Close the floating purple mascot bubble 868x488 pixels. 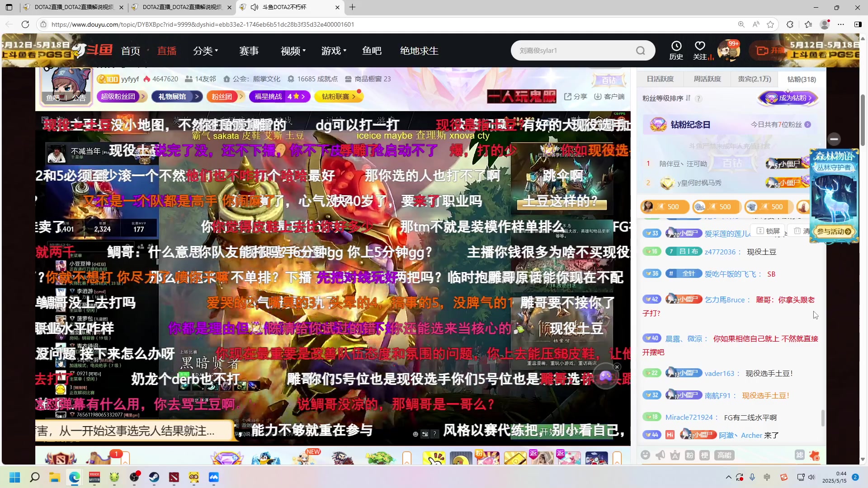(617, 367)
